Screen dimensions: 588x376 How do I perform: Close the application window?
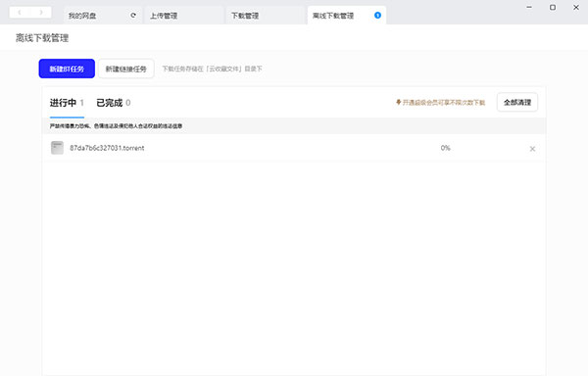click(576, 7)
